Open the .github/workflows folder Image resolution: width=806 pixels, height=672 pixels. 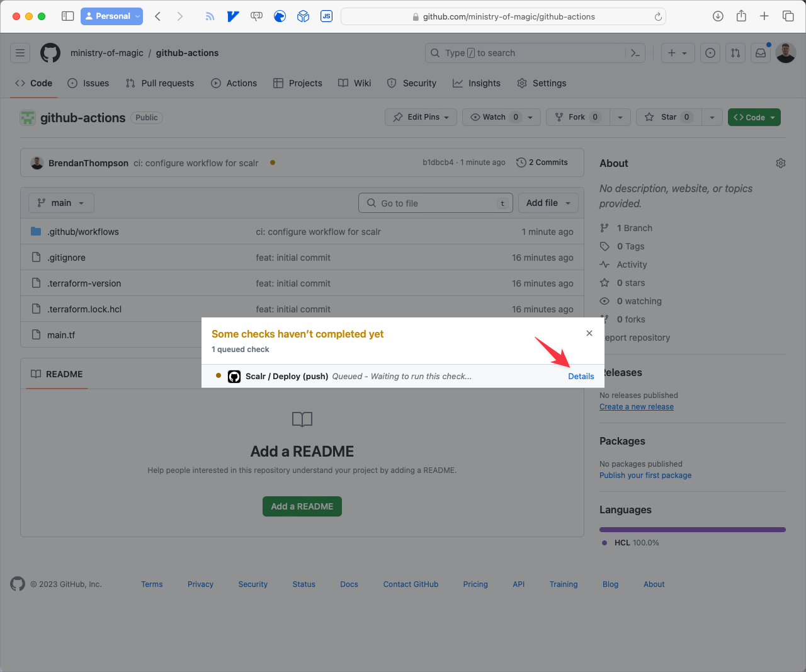click(83, 232)
